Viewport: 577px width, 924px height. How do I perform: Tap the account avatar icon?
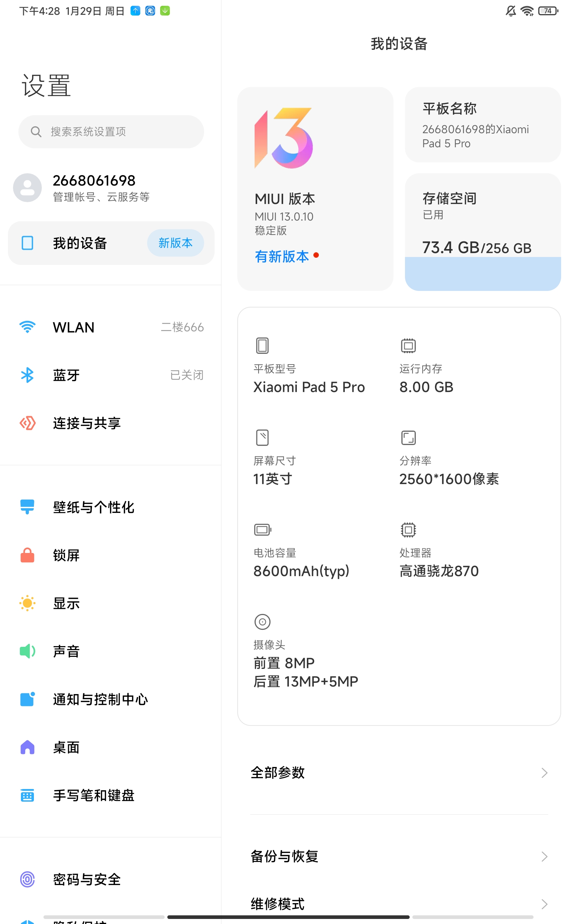[x=27, y=187]
